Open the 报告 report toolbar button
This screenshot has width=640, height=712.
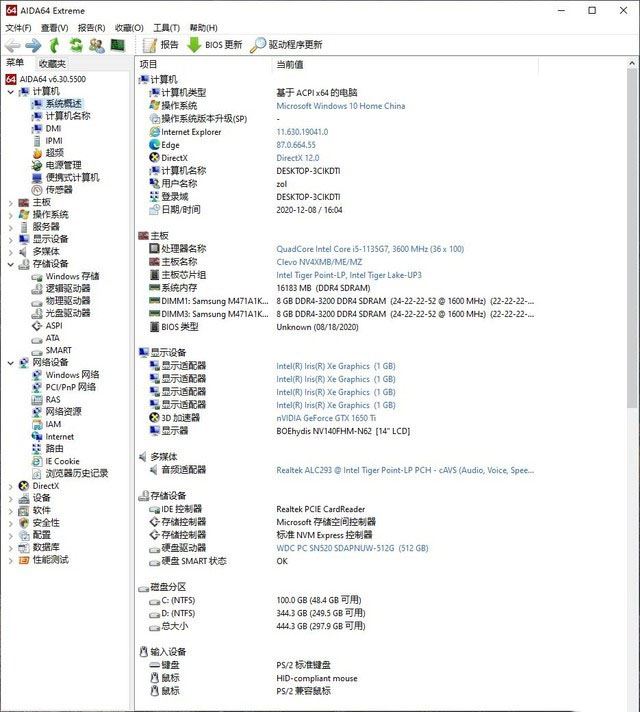[x=160, y=44]
